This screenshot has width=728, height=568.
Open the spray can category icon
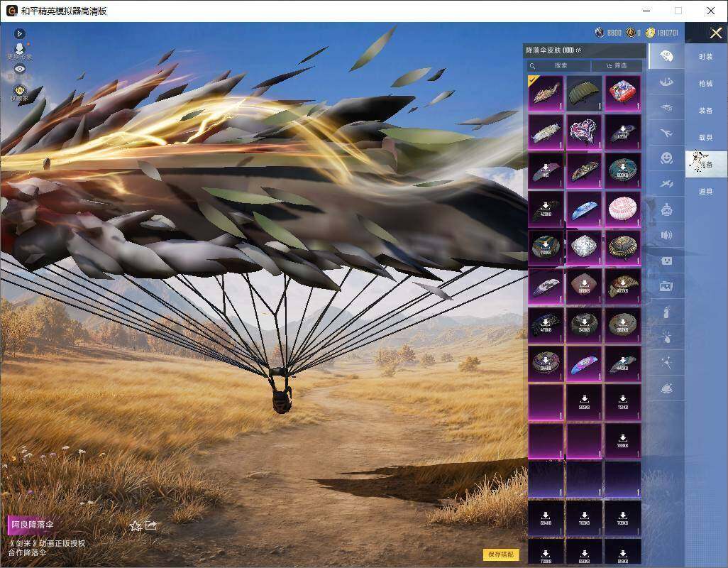coord(666,312)
